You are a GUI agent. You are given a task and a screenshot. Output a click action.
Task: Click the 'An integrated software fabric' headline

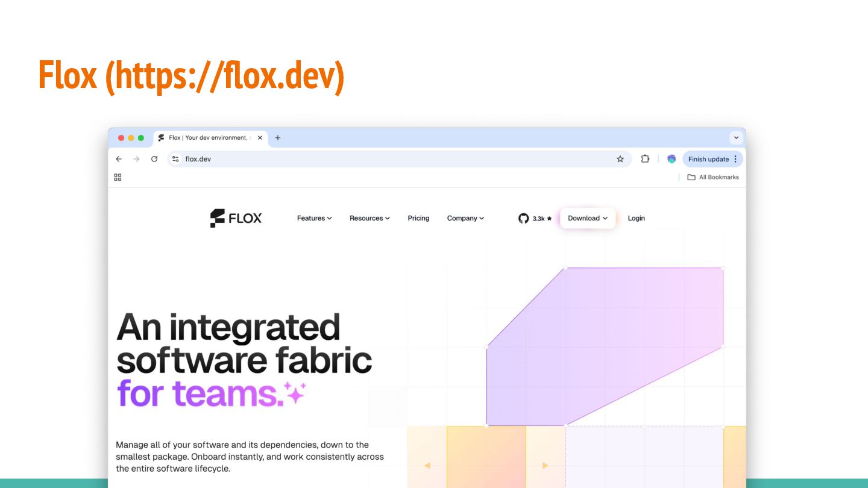click(244, 343)
